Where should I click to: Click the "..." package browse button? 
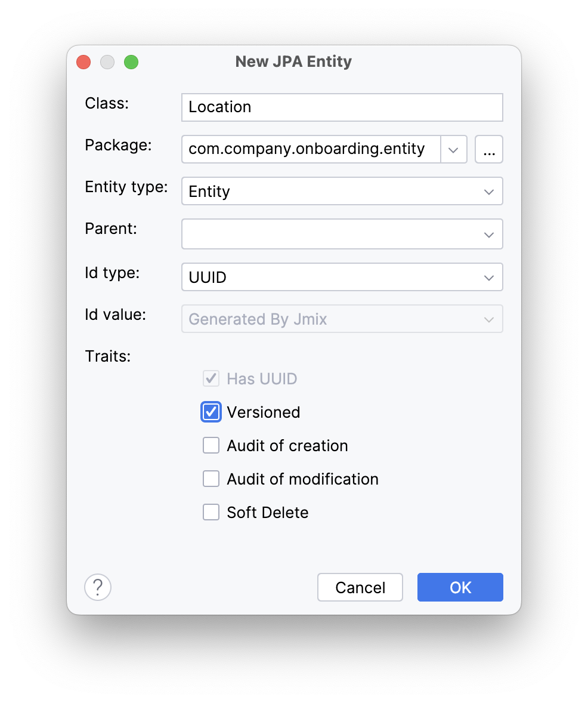(x=488, y=149)
